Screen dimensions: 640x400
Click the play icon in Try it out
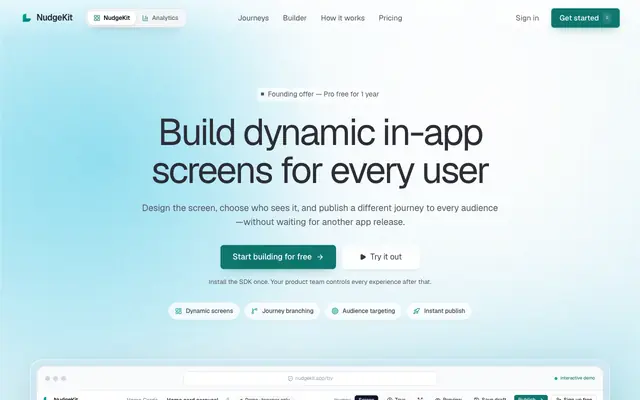point(362,257)
